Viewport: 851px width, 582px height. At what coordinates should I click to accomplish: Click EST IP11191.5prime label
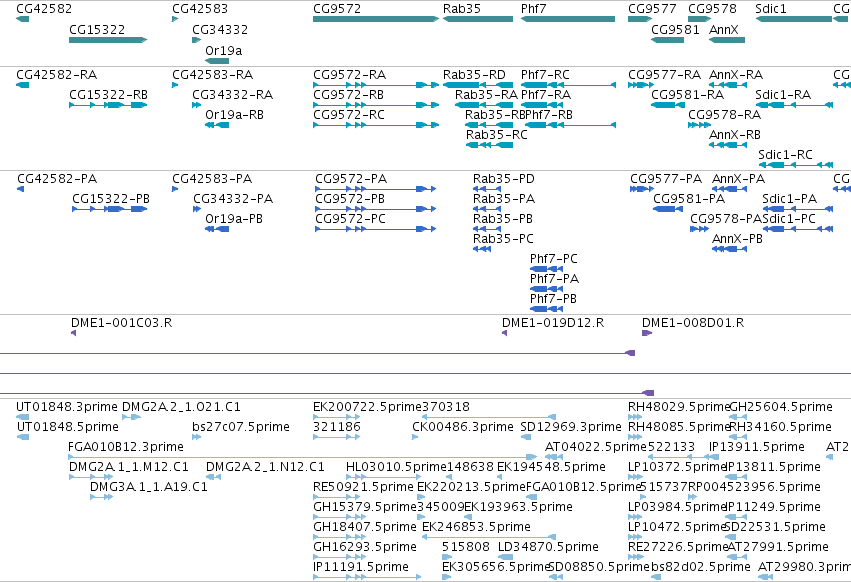pos(361,567)
